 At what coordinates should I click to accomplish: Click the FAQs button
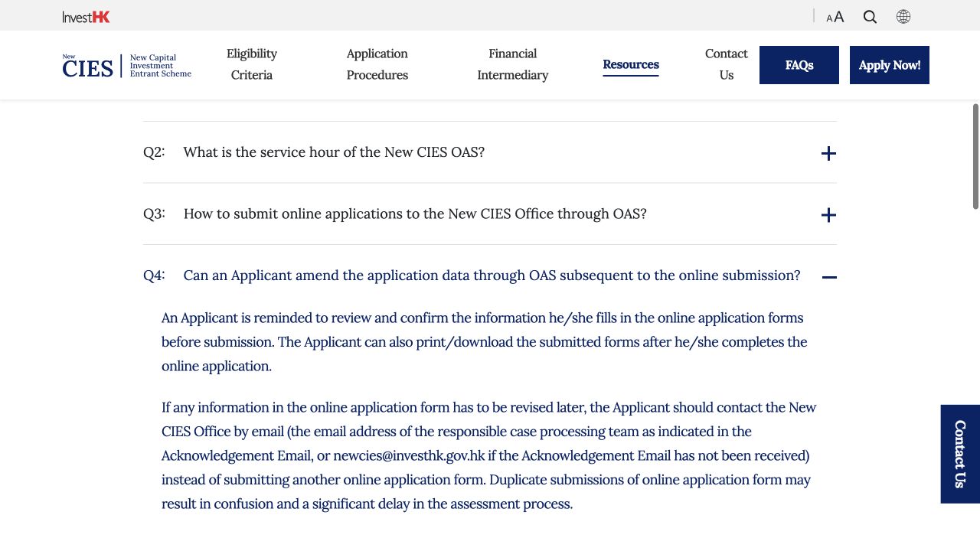pyautogui.click(x=799, y=65)
